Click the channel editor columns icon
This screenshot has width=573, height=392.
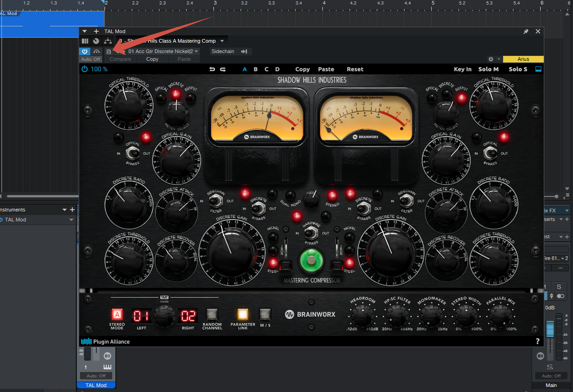(85, 41)
